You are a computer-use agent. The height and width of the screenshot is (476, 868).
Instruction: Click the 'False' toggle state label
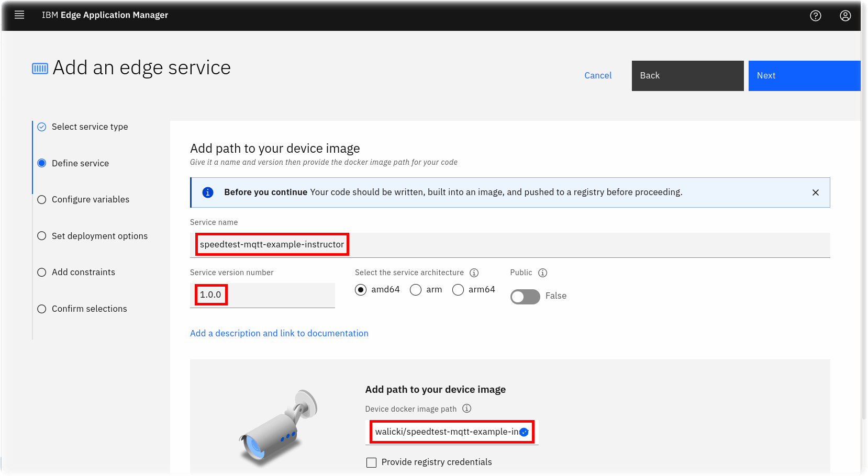(x=556, y=296)
